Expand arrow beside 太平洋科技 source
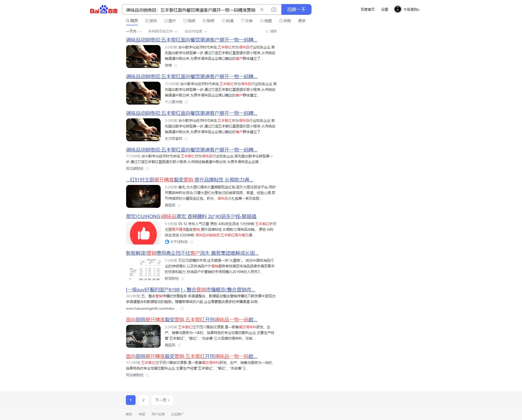 point(192,242)
